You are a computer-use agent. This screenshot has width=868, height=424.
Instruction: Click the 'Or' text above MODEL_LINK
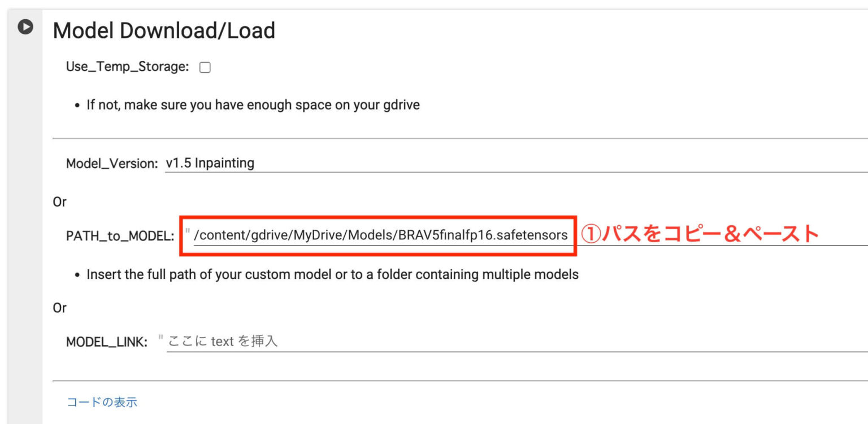point(59,308)
